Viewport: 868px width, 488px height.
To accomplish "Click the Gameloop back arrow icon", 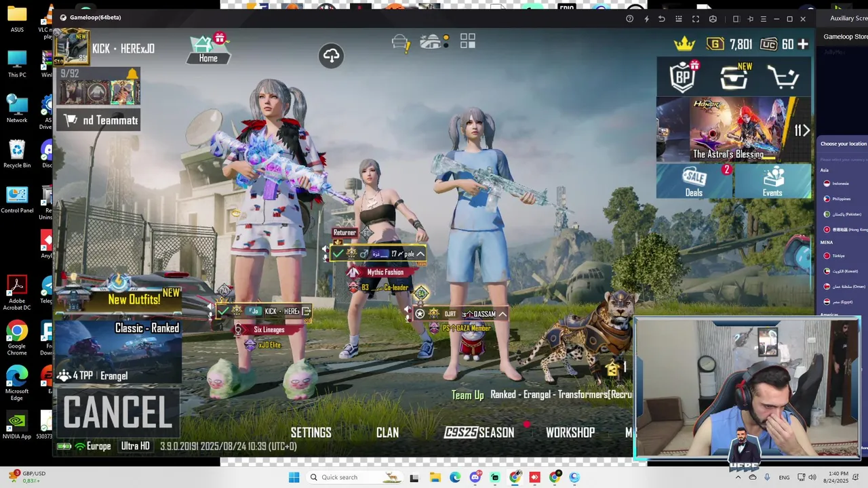I will tap(662, 19).
